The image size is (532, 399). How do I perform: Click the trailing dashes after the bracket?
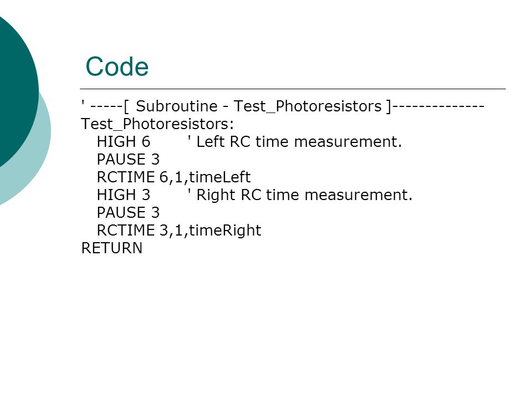pos(440,106)
